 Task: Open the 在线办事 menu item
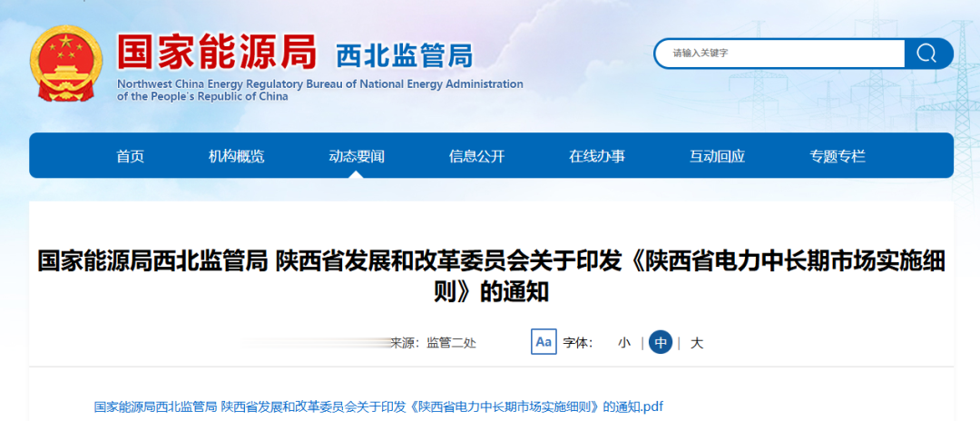pos(597,156)
